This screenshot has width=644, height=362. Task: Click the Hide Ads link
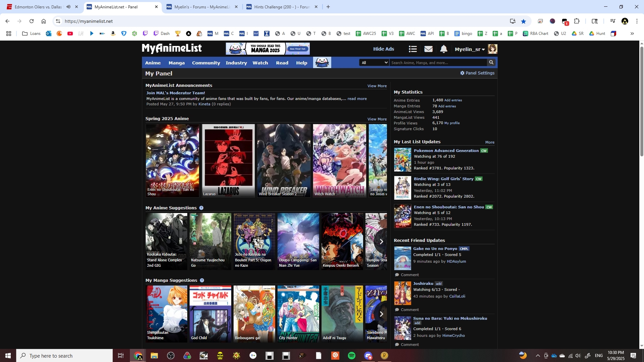coord(384,49)
